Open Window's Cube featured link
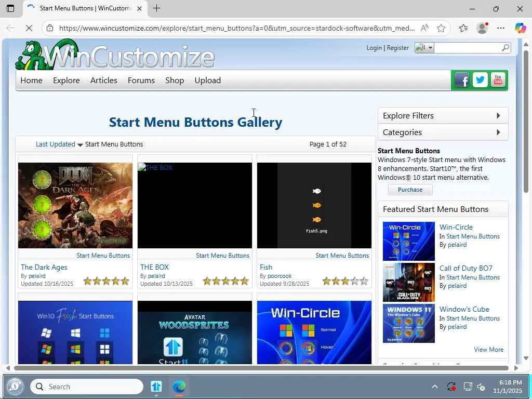 tap(464, 309)
